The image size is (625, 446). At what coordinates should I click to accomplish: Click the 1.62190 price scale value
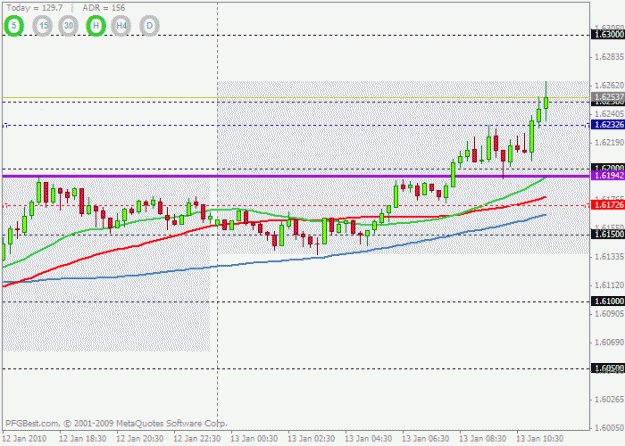pos(609,143)
